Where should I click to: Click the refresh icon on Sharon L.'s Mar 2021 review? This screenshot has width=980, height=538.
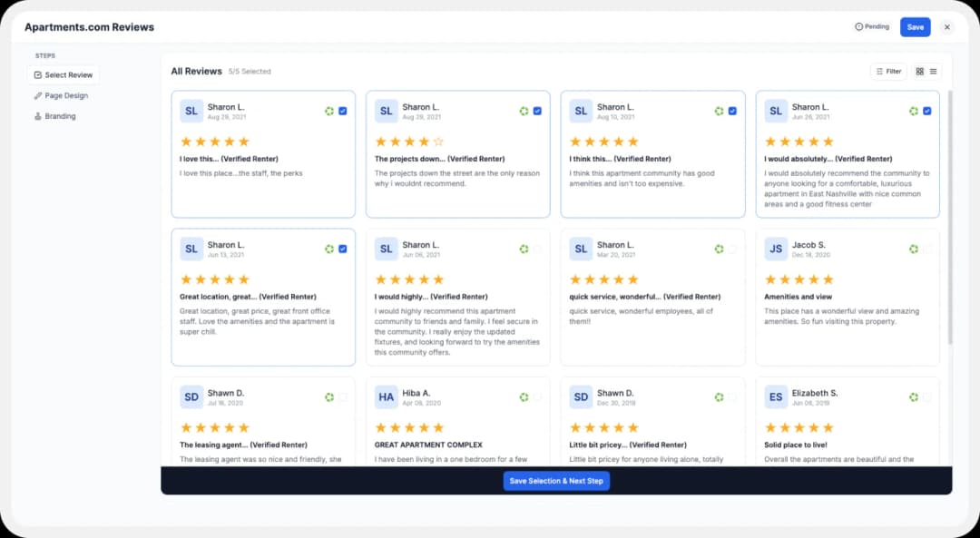coord(719,248)
